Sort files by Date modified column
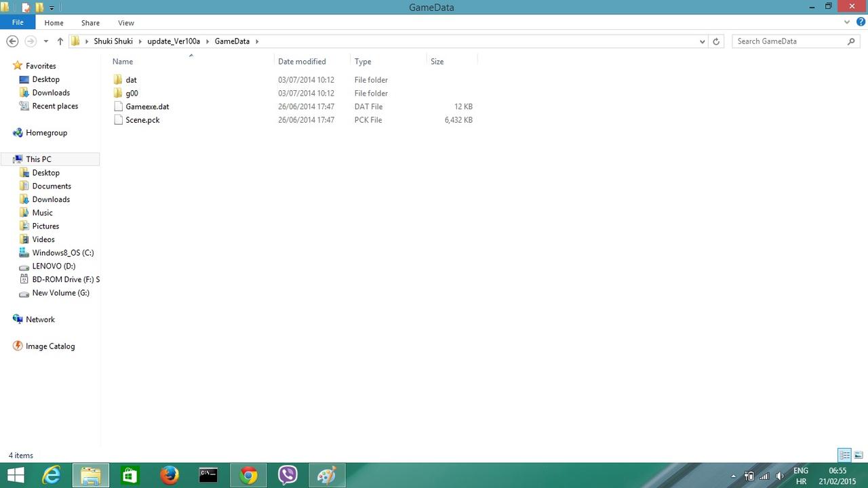The width and height of the screenshot is (868, 488). click(x=302, y=62)
